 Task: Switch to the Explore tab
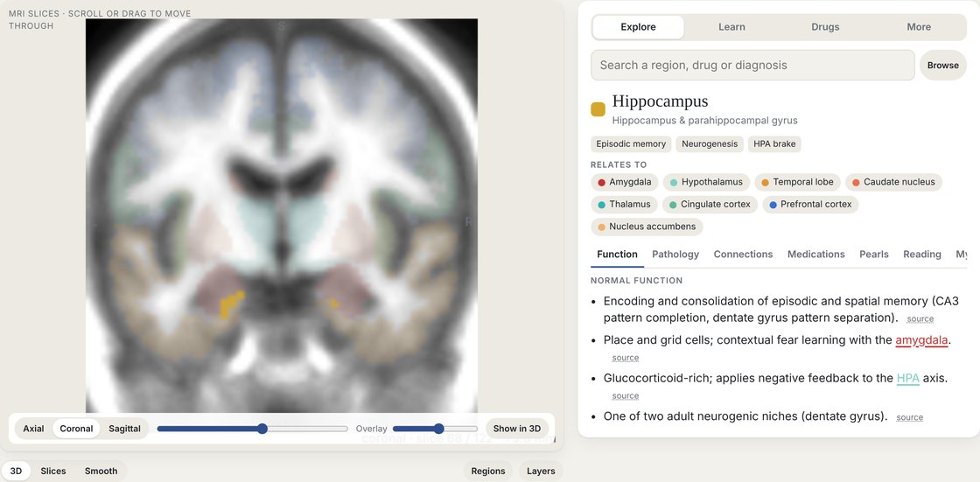tap(638, 27)
